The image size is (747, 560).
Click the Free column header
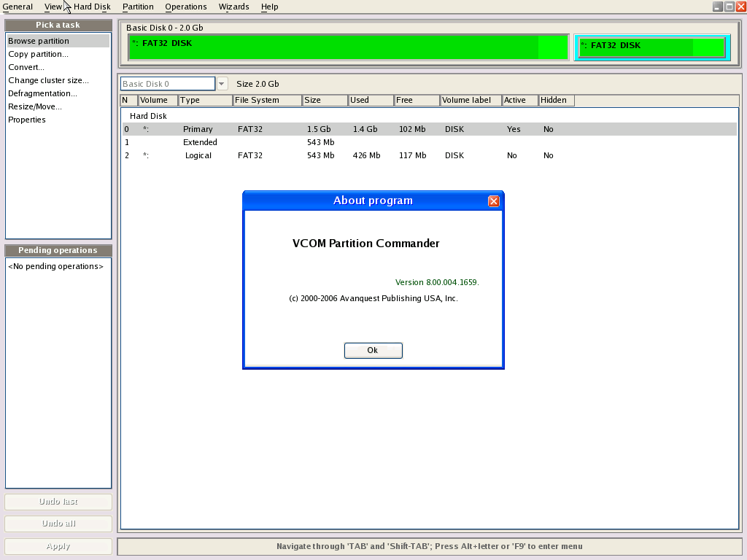pyautogui.click(x=417, y=100)
